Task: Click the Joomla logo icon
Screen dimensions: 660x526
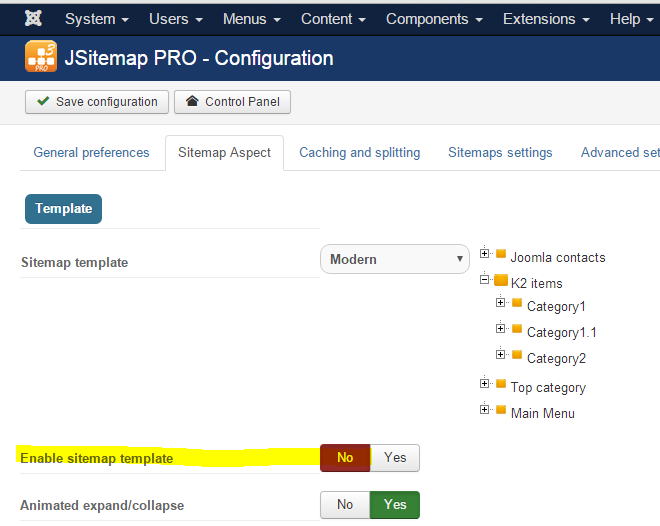Action: (33, 18)
